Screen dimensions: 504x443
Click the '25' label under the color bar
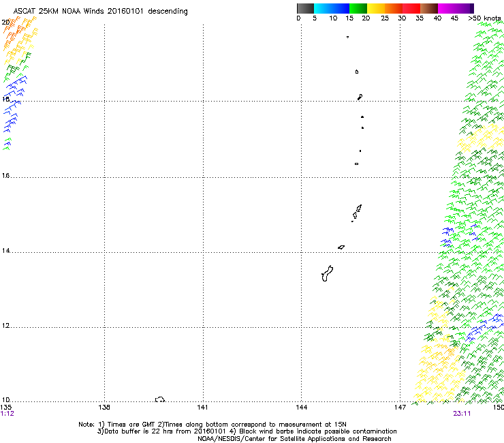tap(385, 18)
